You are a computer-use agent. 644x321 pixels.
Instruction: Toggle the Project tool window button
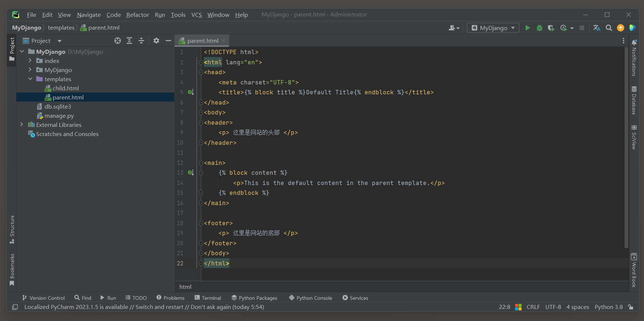click(x=12, y=49)
